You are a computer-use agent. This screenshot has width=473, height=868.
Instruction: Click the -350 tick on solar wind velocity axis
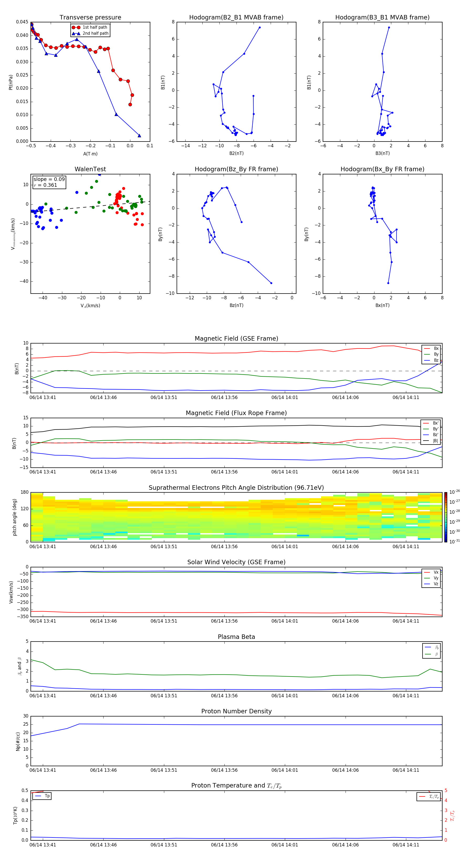pos(22,617)
